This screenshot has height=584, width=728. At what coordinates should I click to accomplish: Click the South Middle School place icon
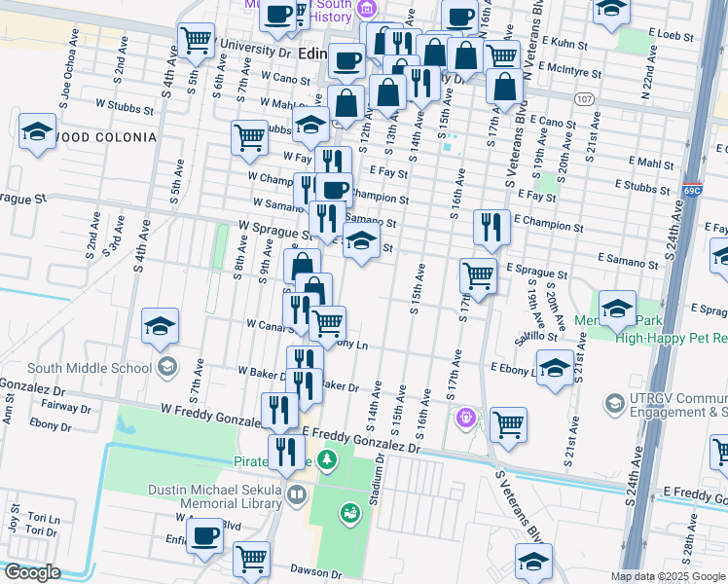[x=166, y=367]
